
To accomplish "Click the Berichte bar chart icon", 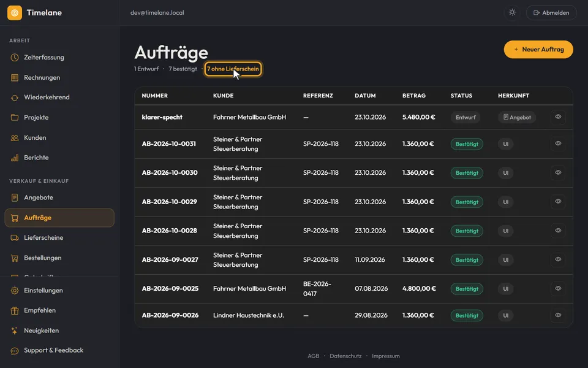I will coord(15,158).
